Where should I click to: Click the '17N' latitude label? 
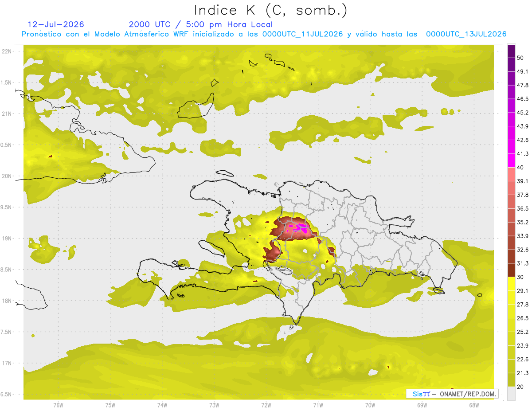(8, 363)
